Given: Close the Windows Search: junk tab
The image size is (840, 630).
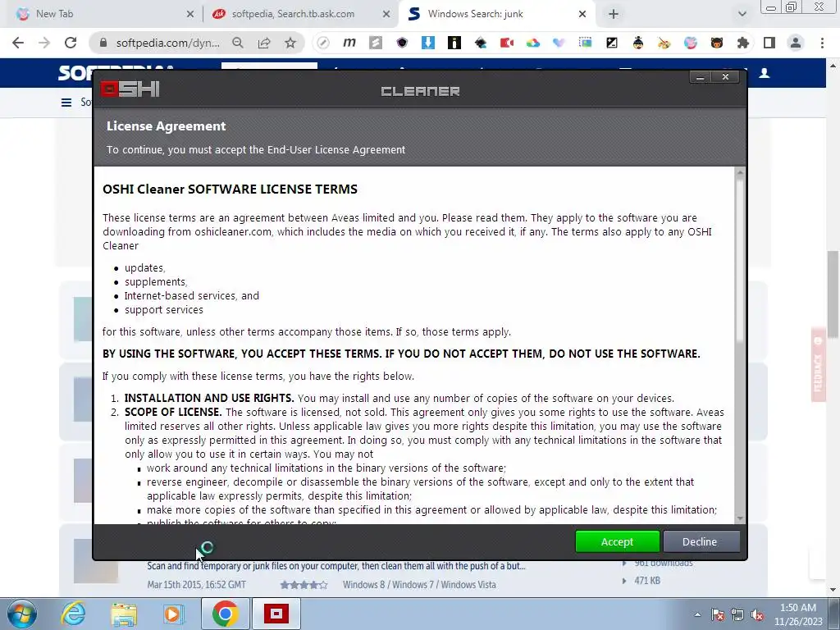Looking at the screenshot, I should pos(582,14).
